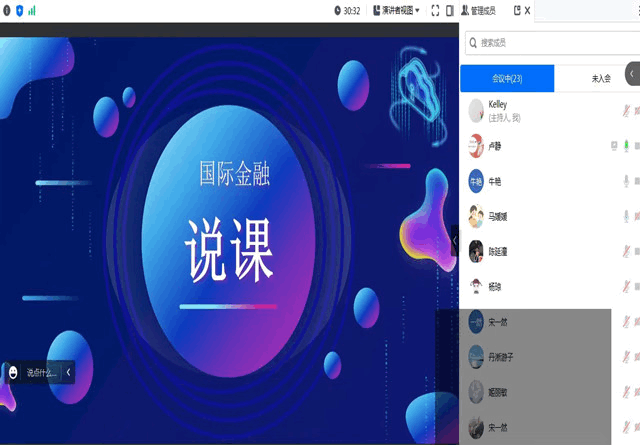This screenshot has height=445, width=640.
Task: Open the blue security shield icon
Action: (x=18, y=10)
